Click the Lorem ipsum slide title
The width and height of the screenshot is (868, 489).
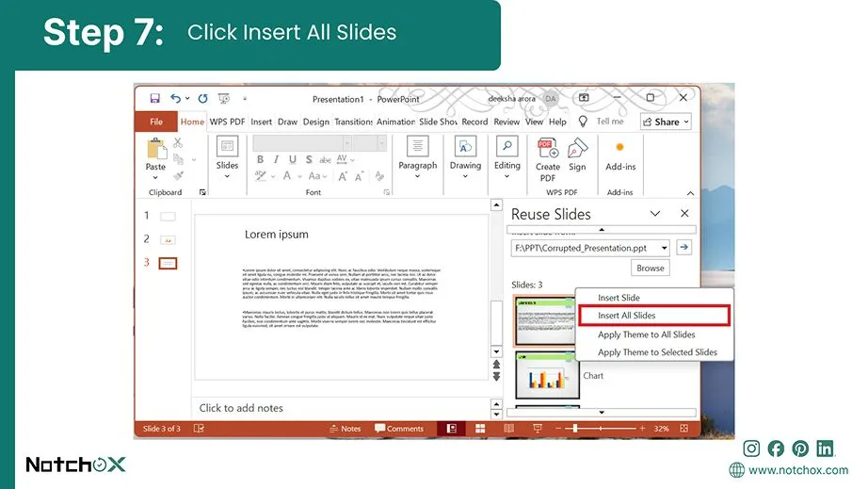pyautogui.click(x=276, y=235)
